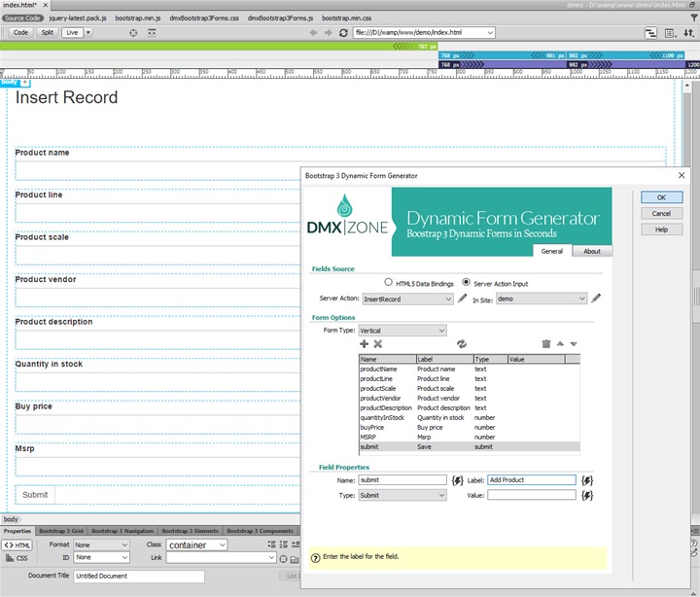Screen dimensions: 700x597
Task: Click dynamic data icon beside Value field
Action: [587, 495]
